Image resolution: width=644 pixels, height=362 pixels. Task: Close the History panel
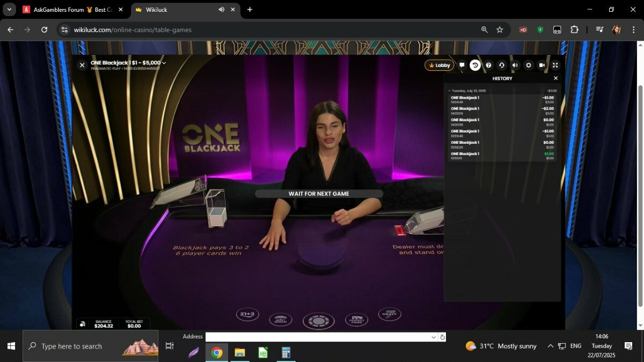click(555, 78)
